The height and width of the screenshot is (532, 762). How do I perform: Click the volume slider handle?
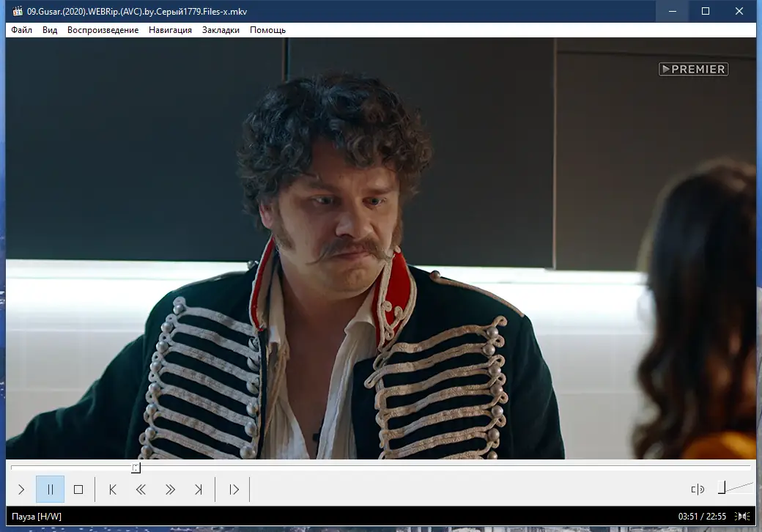click(x=722, y=488)
